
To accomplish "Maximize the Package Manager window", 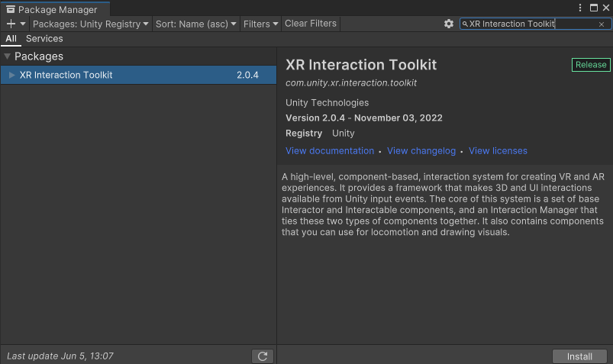I will tap(594, 8).
